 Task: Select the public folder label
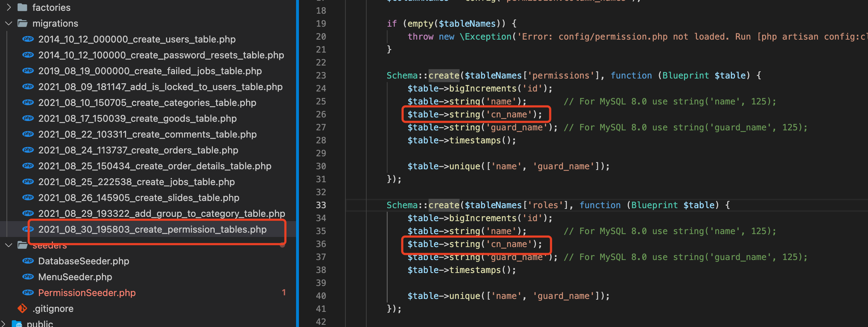(40, 323)
